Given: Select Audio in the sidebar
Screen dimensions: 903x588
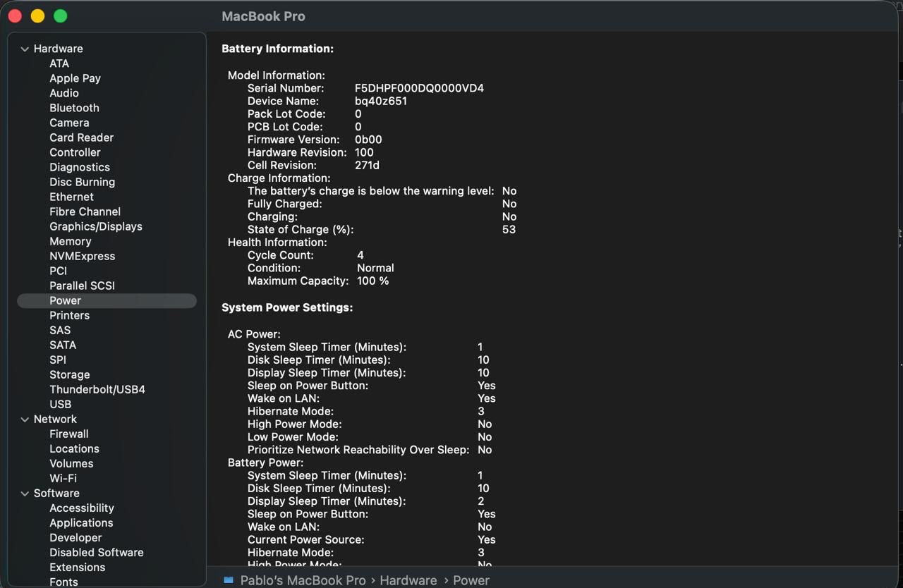Looking at the screenshot, I should point(64,93).
